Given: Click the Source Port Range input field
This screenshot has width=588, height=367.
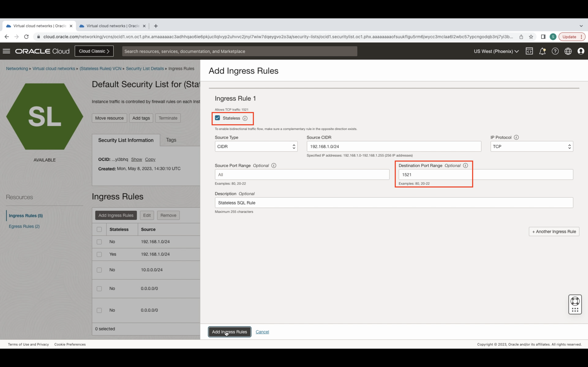Looking at the screenshot, I should coord(302,175).
